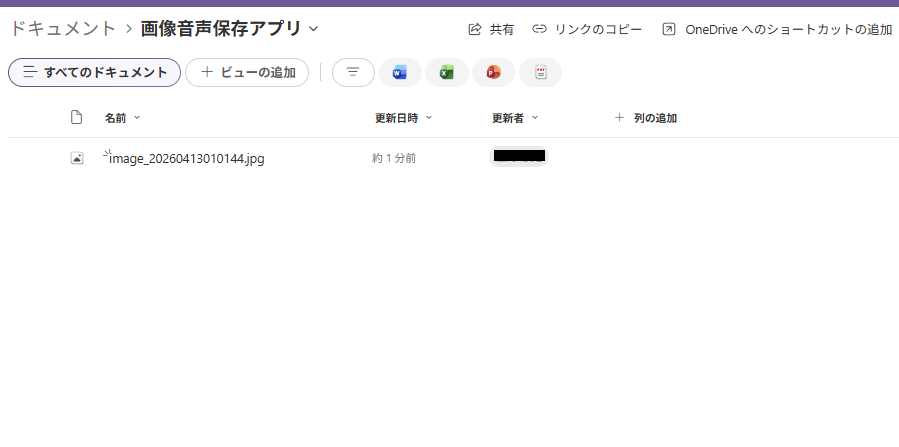Open the filter options pill button
This screenshot has height=447, width=899.
(353, 72)
